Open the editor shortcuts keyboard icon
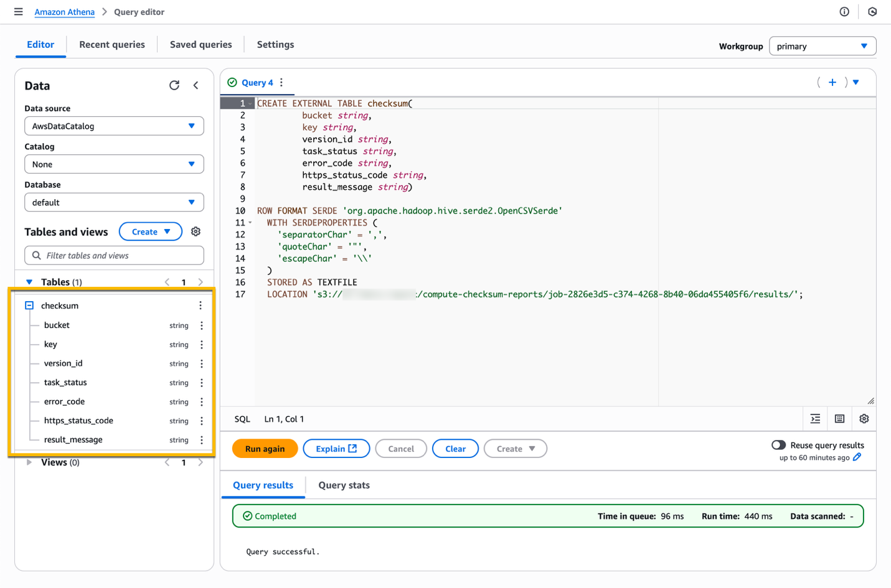 pos(839,419)
